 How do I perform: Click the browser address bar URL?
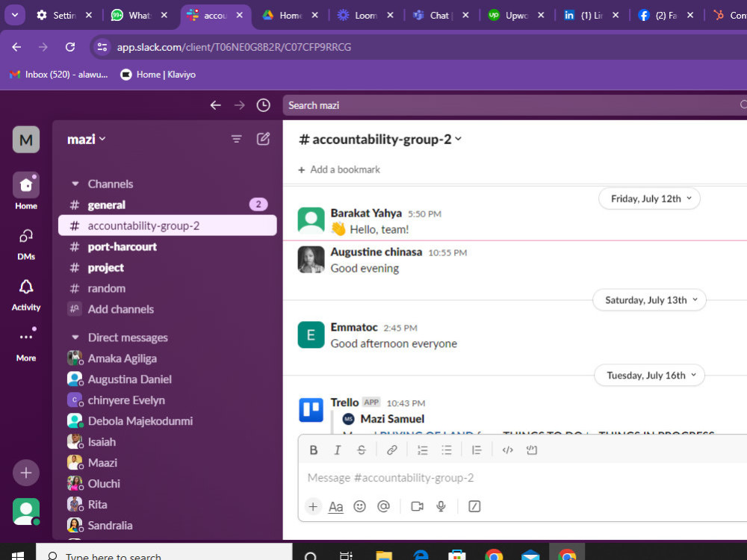234,47
